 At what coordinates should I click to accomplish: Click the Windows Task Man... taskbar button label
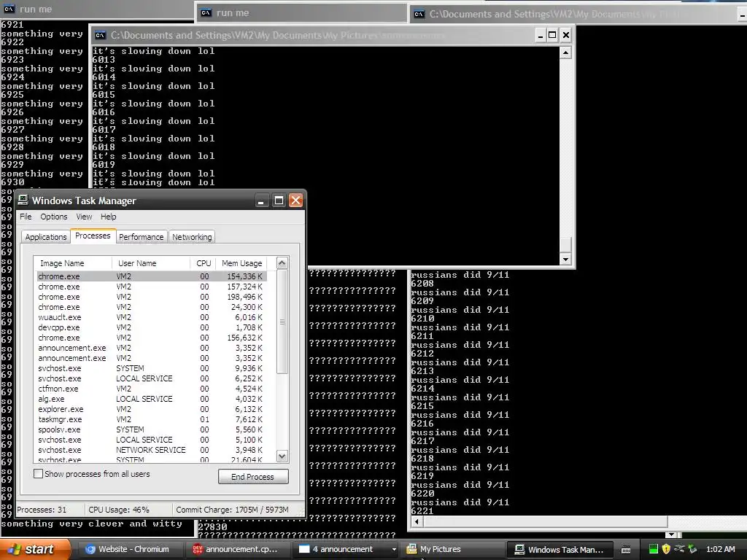coord(565,550)
